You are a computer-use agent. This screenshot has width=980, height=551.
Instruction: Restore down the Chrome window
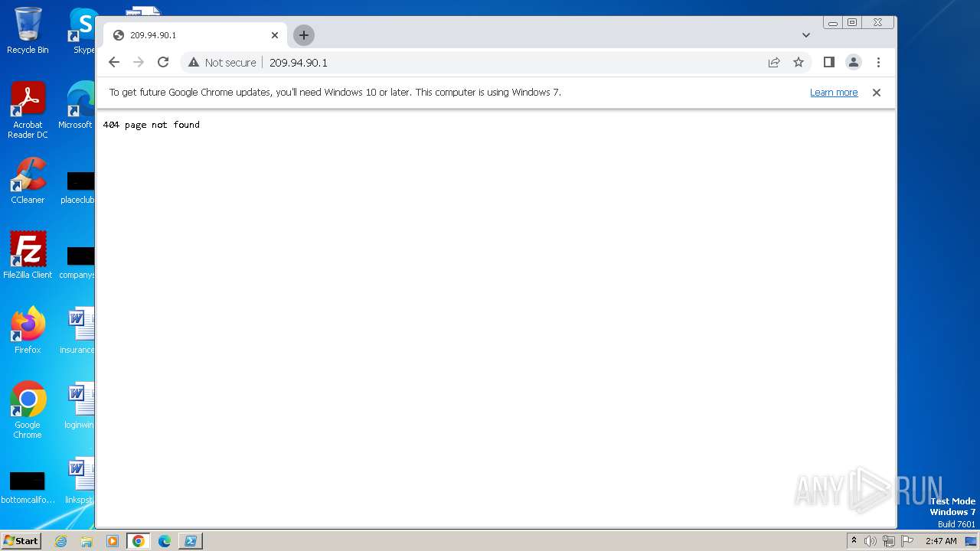tap(852, 23)
